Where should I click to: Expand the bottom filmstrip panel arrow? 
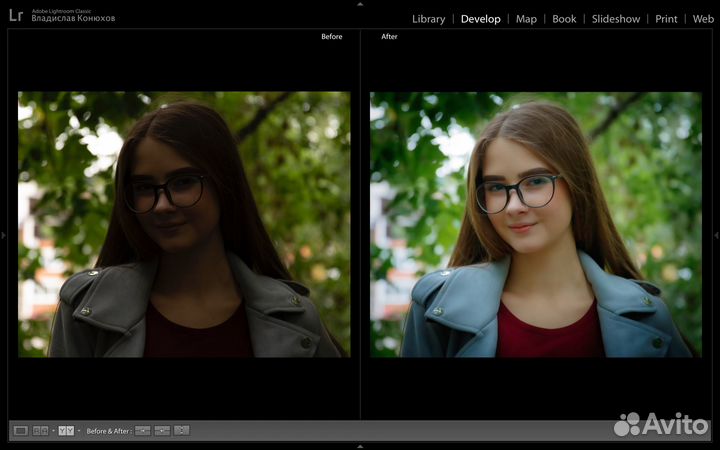(360, 446)
